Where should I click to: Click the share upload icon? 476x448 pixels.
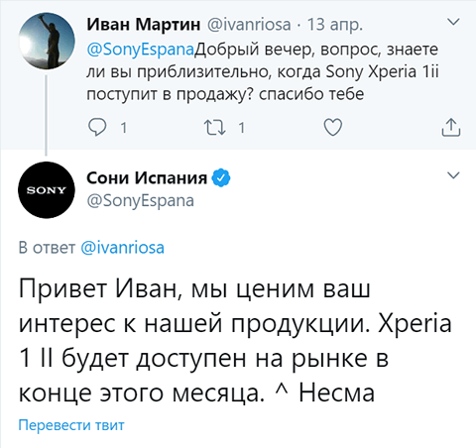(451, 127)
